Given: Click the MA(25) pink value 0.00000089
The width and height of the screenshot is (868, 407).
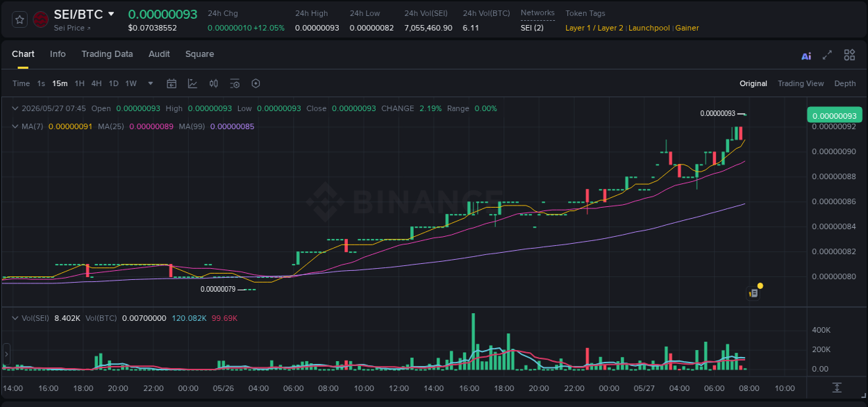Looking at the screenshot, I should tap(151, 126).
